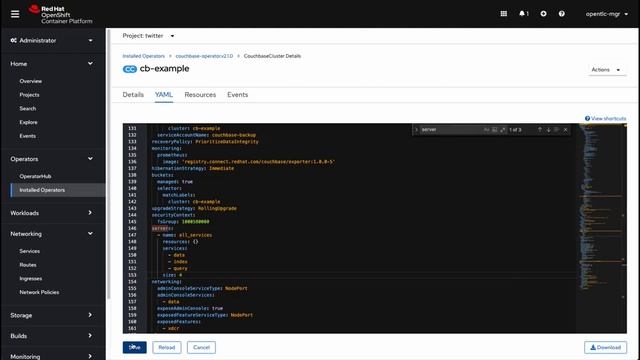The image size is (640, 360).
Task: Open the opentlc-mgr user menu
Action: (x=607, y=14)
